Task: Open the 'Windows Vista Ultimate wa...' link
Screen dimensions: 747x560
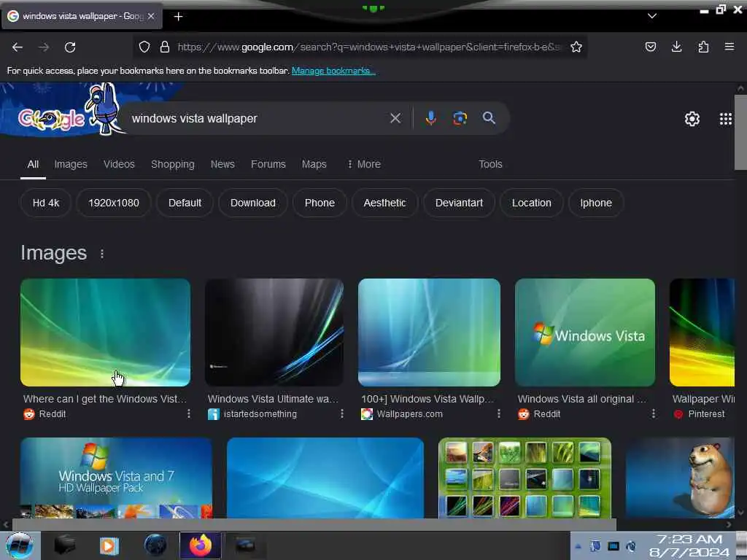Action: pos(273,399)
